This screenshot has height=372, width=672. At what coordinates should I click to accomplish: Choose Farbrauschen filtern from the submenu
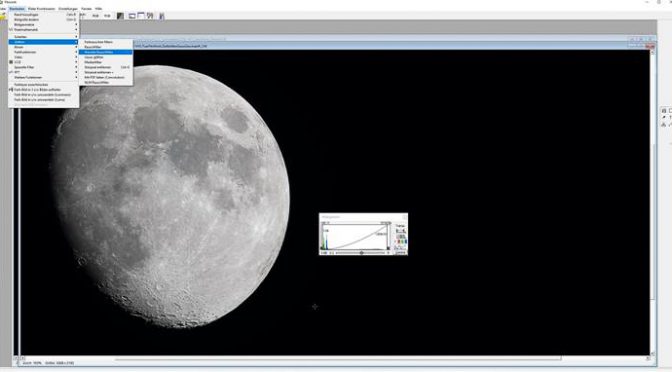105,42
